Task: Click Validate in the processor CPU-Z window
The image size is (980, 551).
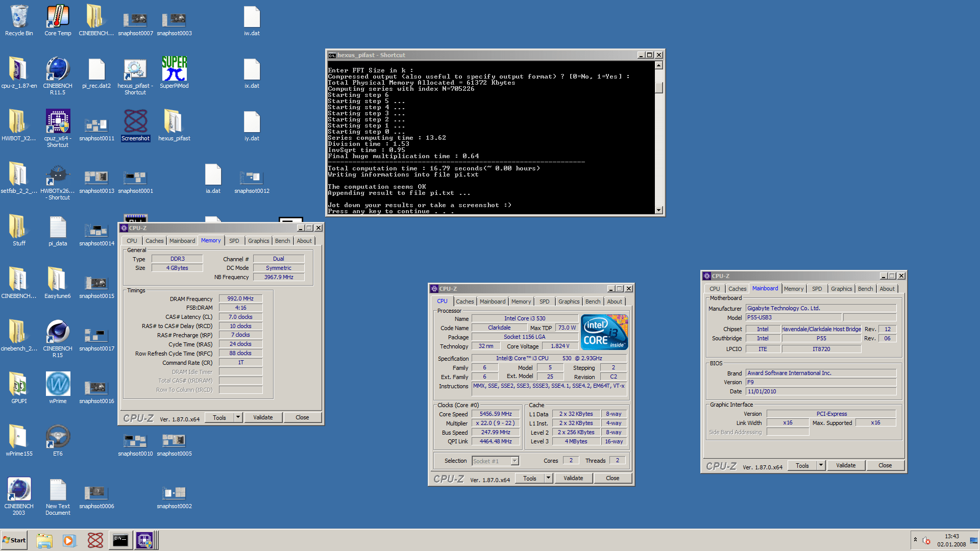Action: 573,478
